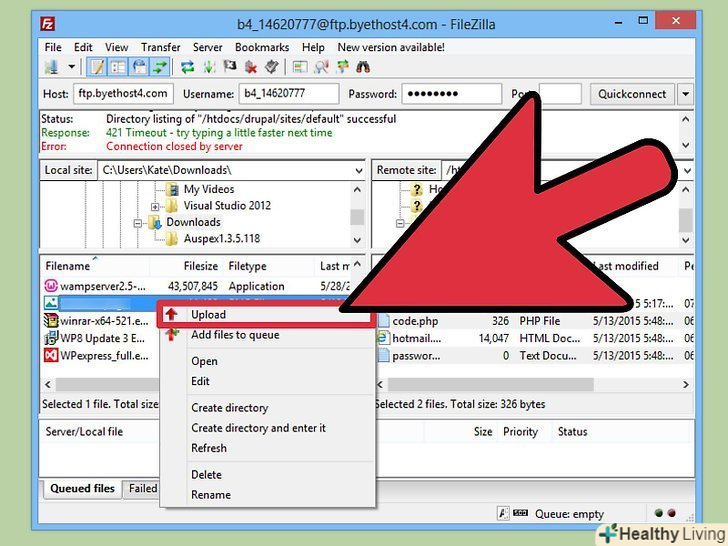
Task: Click the message log scroll-up arrow
Action: pyautogui.click(x=686, y=119)
